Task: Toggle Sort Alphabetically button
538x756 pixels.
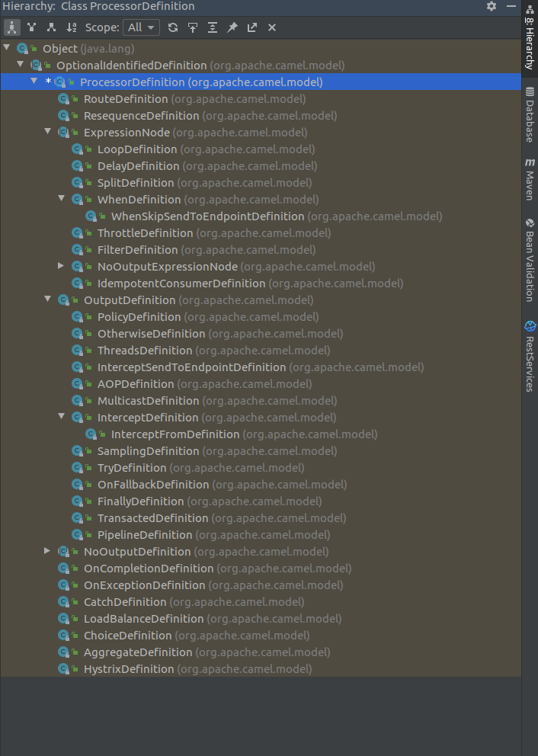Action: tap(72, 27)
